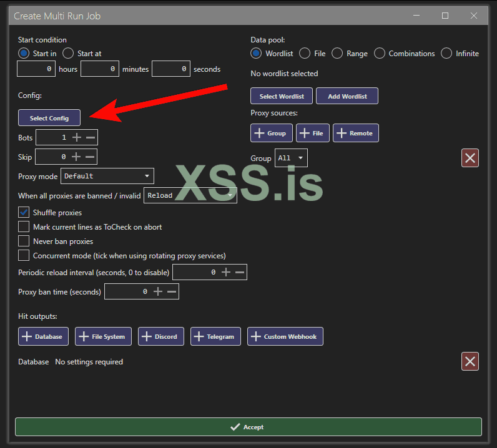Image resolution: width=497 pixels, height=448 pixels.
Task: Remove the Database hit output with red X
Action: click(x=470, y=361)
